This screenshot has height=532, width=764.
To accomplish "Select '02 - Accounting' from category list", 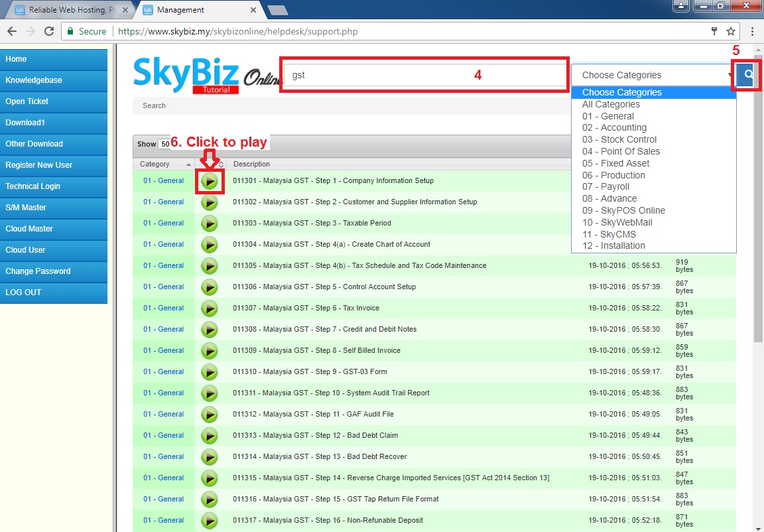I will (x=614, y=128).
